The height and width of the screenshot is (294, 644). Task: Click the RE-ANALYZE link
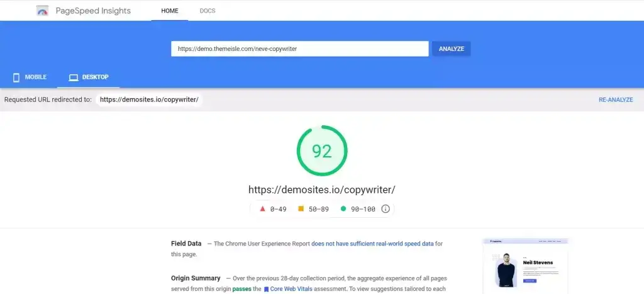(616, 100)
